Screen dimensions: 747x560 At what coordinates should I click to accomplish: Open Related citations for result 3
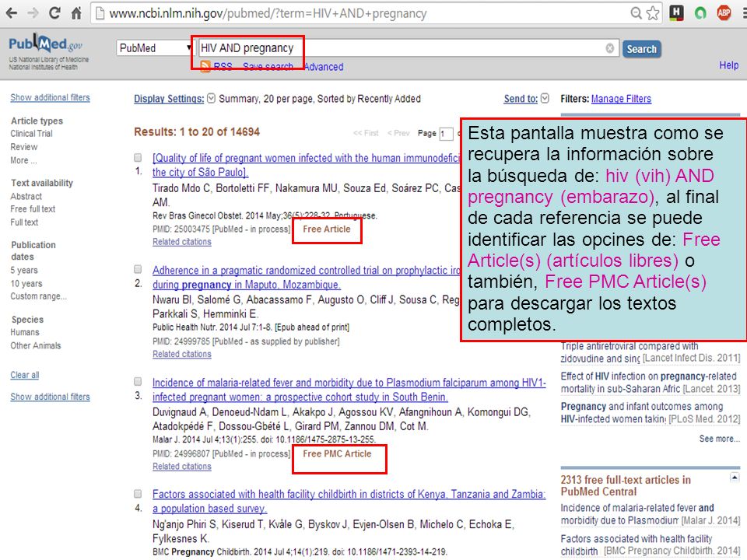click(x=182, y=466)
